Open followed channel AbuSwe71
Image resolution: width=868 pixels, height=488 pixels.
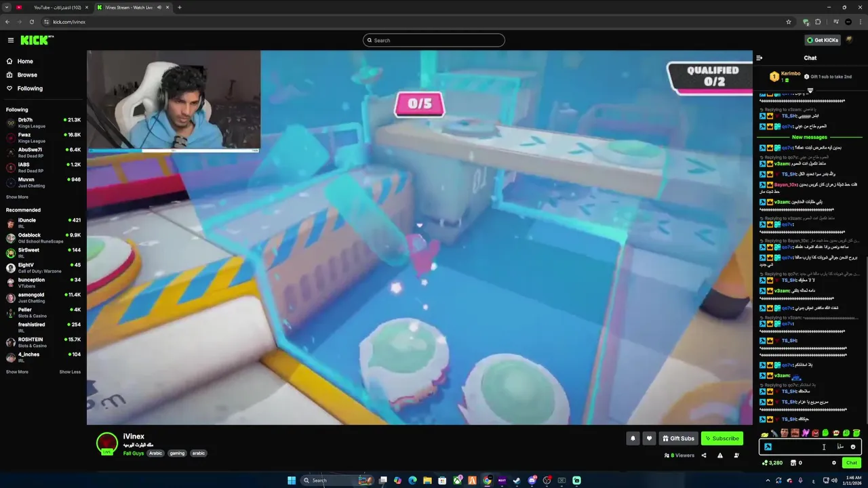tap(43, 152)
